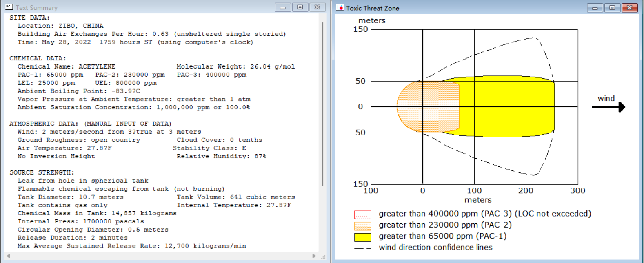Screen dimensions: 644x263
Task: Click 'PAC-1: 65000 ppm' value
Action: [x=50, y=75]
